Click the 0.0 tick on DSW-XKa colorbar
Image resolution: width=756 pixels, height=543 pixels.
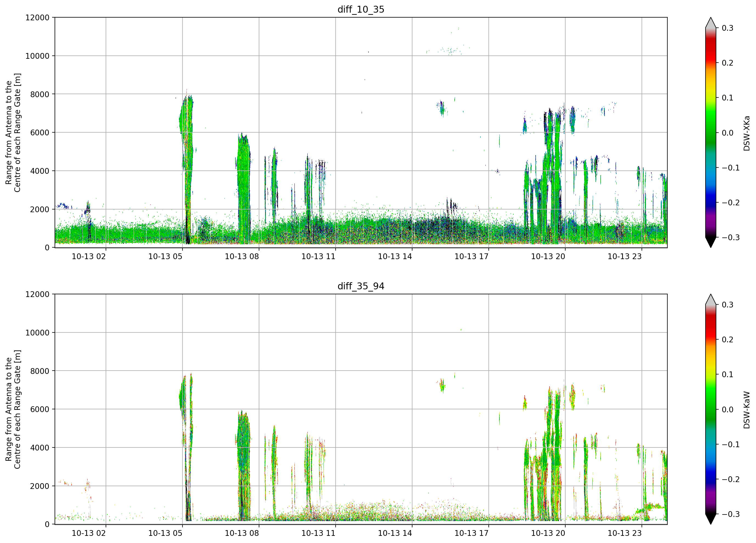[728, 133]
